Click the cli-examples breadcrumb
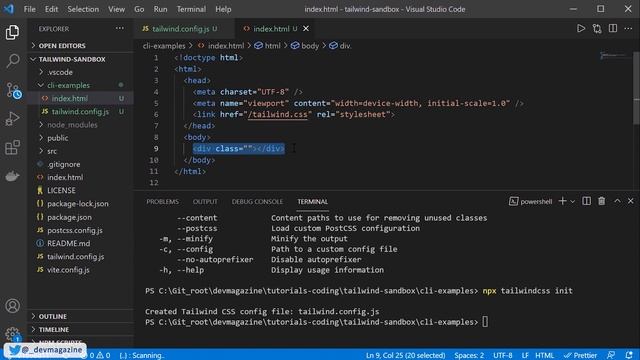The height and width of the screenshot is (360, 640). click(x=164, y=46)
